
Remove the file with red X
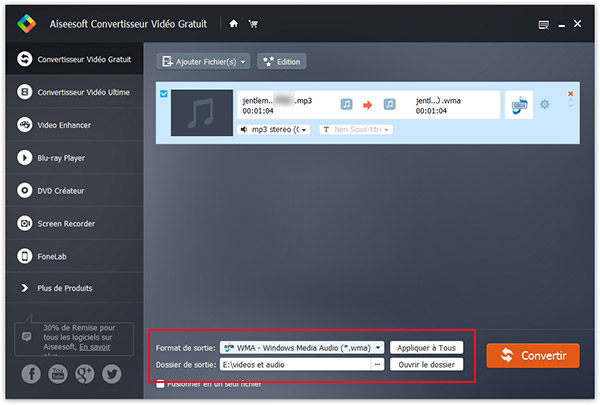(x=571, y=94)
